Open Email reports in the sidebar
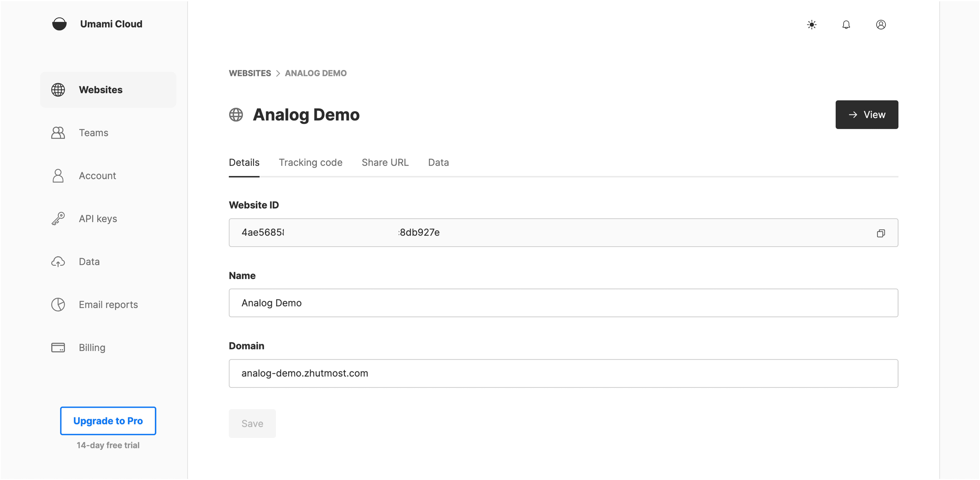 point(108,305)
